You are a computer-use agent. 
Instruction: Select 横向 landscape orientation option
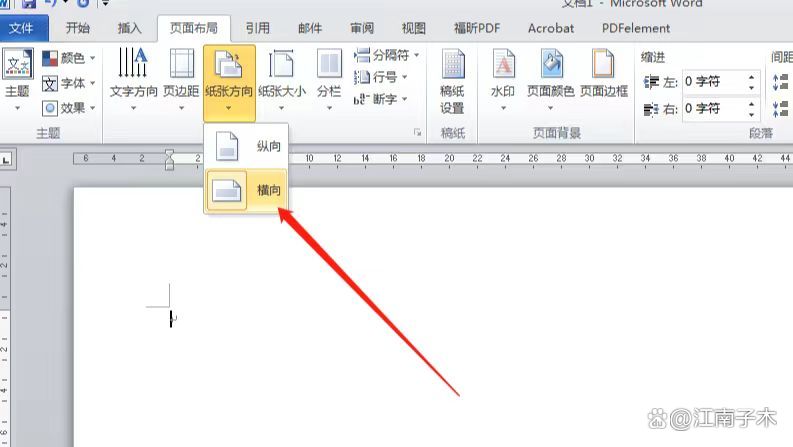(x=246, y=191)
